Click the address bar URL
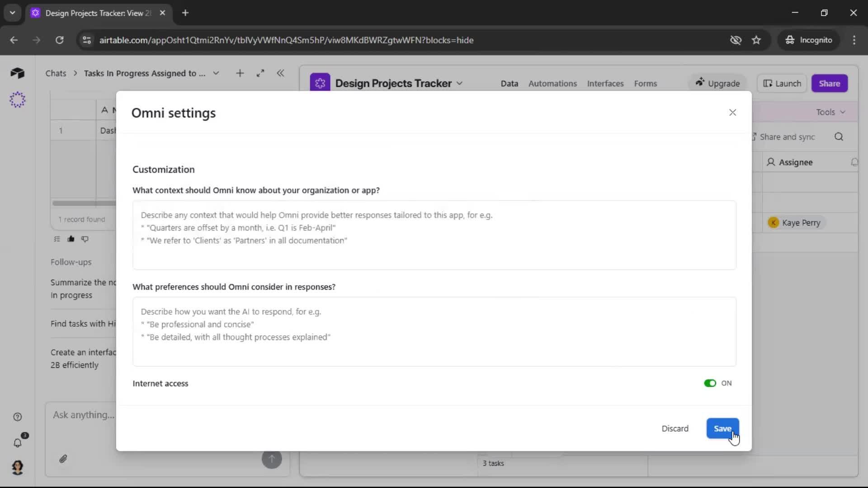 286,40
